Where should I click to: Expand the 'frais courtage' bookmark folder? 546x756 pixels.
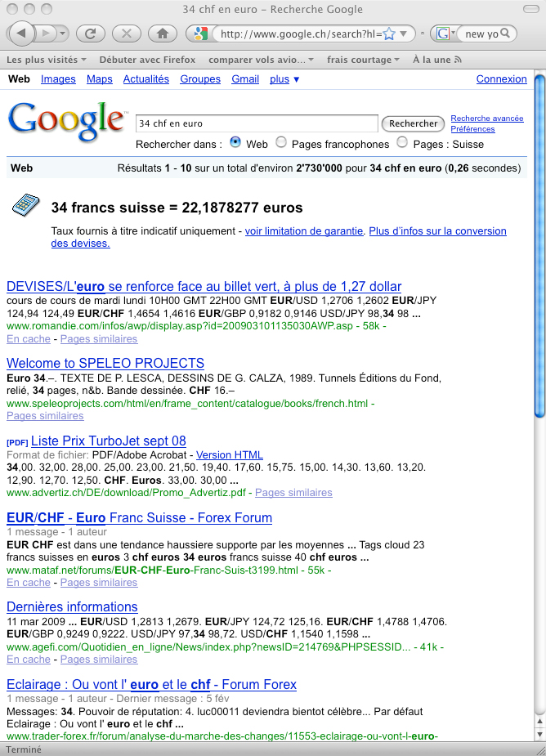point(363,60)
